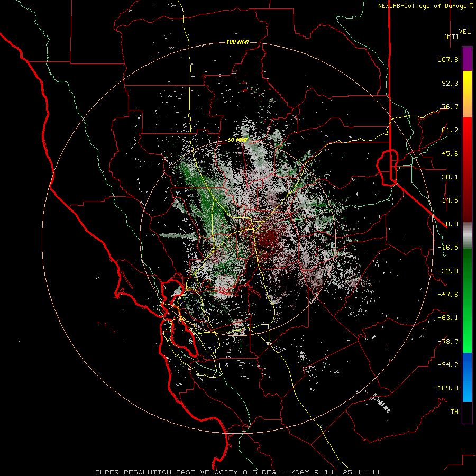Click the -94.2 velocity scale value

[448, 365]
